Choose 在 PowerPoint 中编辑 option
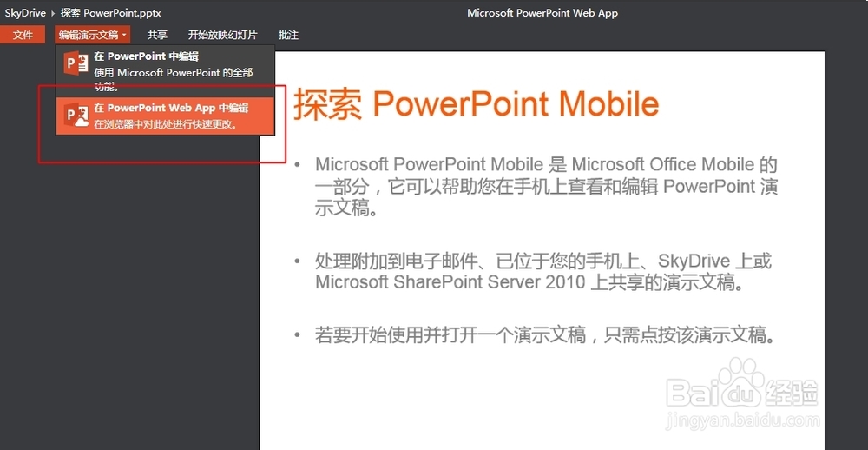Image resolution: width=868 pixels, height=450 pixels. pos(166,70)
